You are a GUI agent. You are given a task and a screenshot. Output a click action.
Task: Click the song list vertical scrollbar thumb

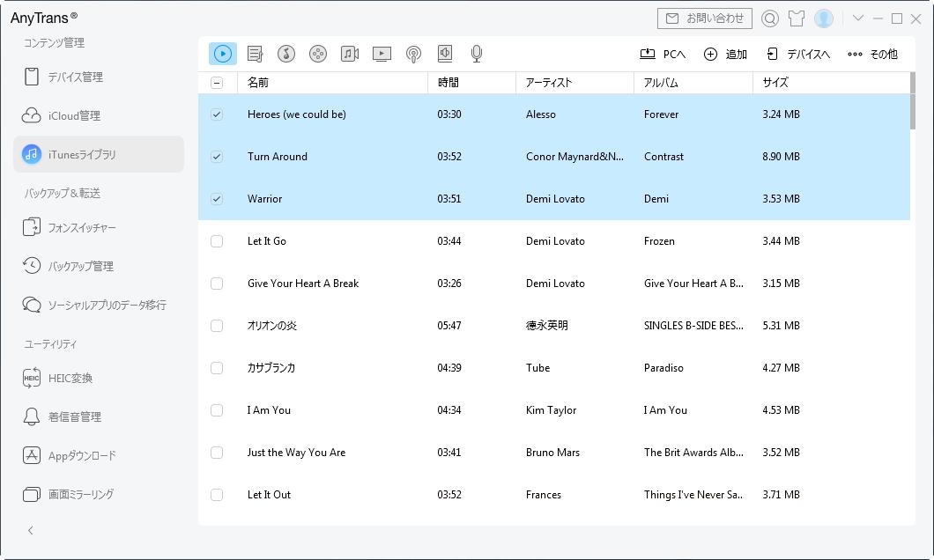(913, 100)
